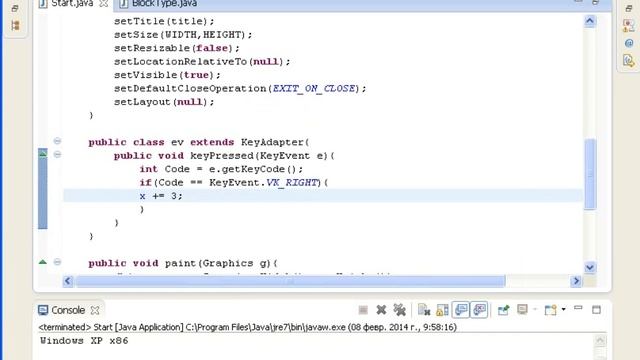The height and width of the screenshot is (360, 640).
Task: Open the Display Selected Console dropdown arrow
Action: [535, 309]
